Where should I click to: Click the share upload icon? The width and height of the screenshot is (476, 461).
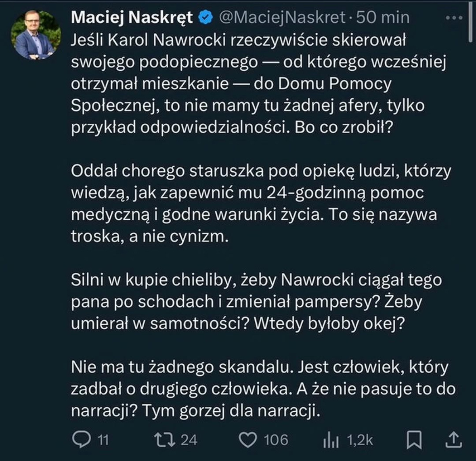[x=454, y=440]
